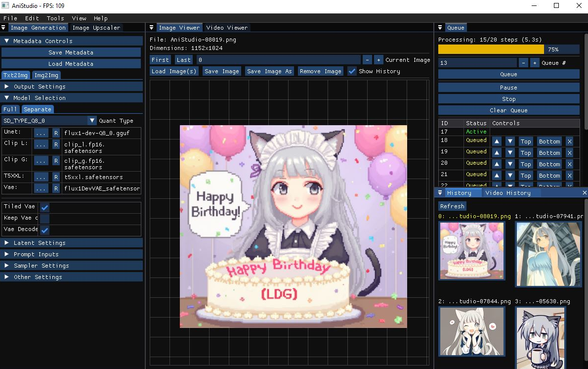Reset the Unet model with R button

(x=56, y=133)
